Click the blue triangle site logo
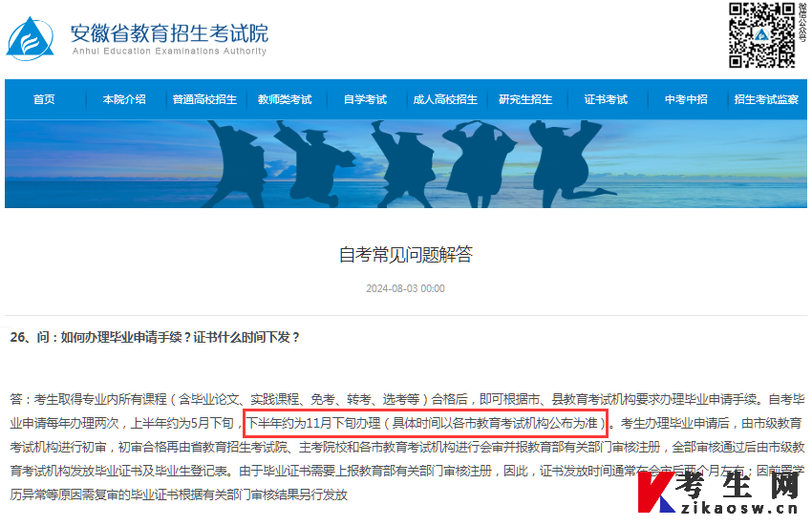 [30, 38]
